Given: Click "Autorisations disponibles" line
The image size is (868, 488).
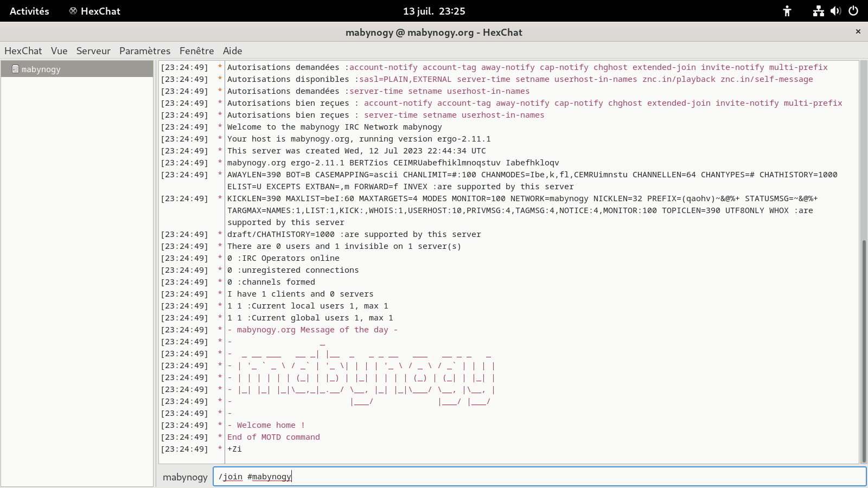Looking at the screenshot, I should [520, 79].
